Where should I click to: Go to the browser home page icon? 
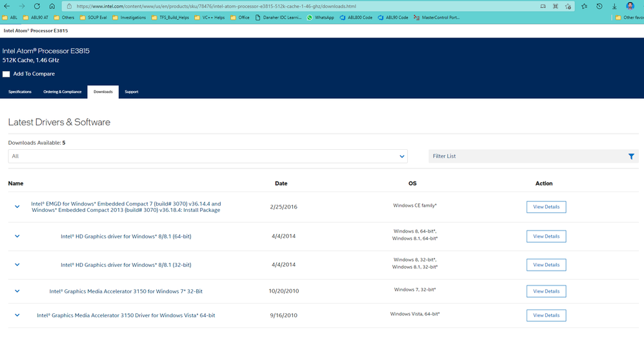(x=52, y=6)
